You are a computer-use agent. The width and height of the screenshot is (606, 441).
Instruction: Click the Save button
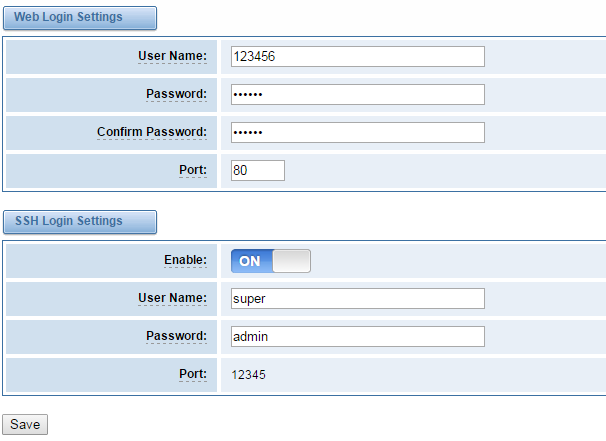click(x=25, y=424)
